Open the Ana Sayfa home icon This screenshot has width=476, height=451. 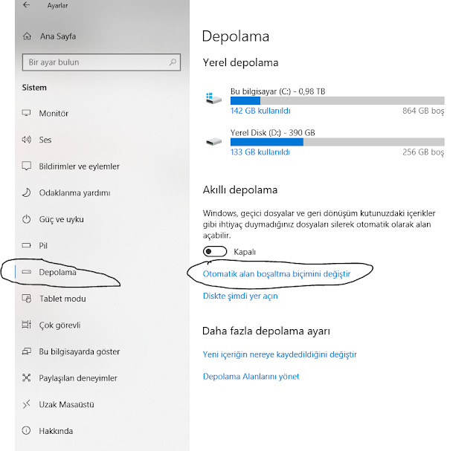[x=27, y=36]
